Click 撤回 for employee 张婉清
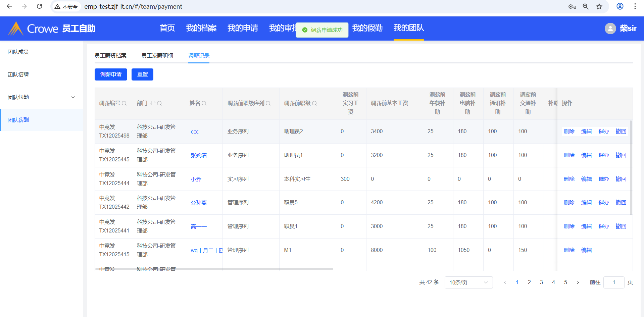The image size is (644, 317). [621, 155]
